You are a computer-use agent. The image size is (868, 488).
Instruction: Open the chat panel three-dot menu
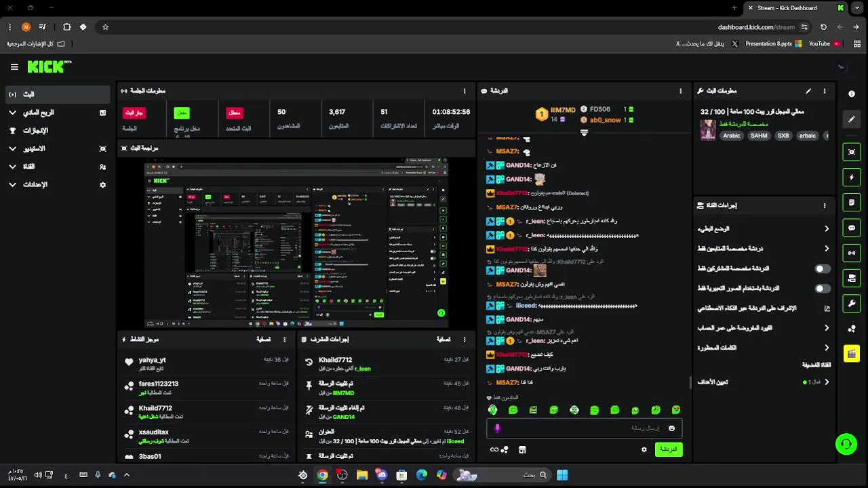681,91
